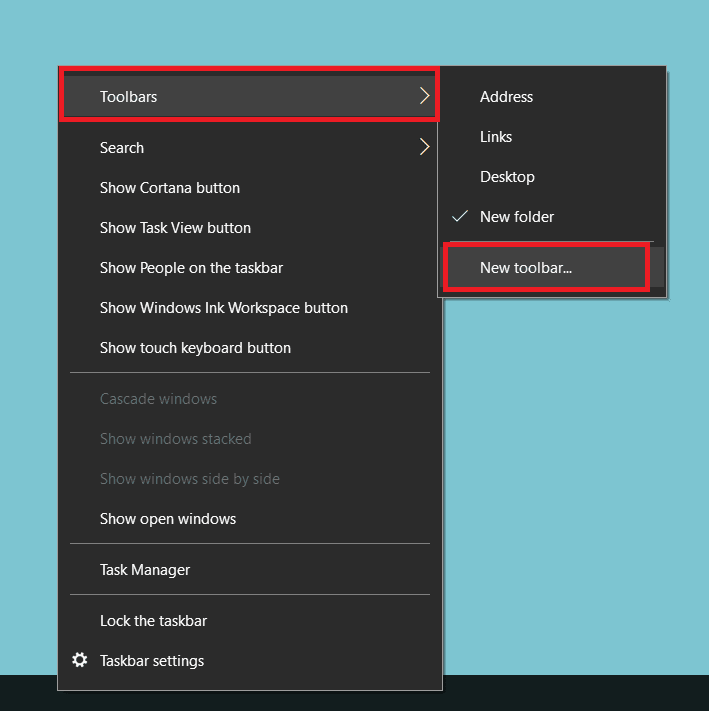The image size is (709, 711).
Task: Toggle Show People on the taskbar
Action: click(248, 268)
